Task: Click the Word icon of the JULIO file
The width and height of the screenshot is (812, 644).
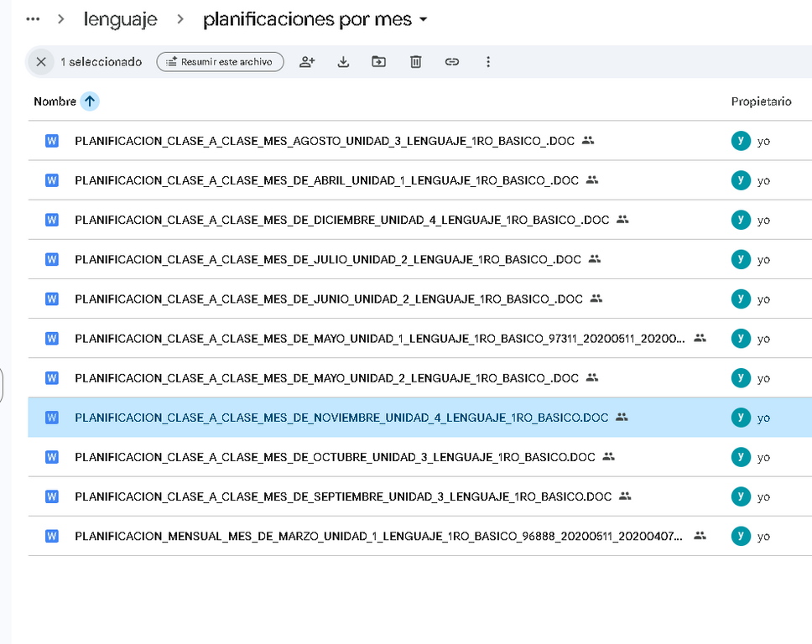Action: point(52,259)
